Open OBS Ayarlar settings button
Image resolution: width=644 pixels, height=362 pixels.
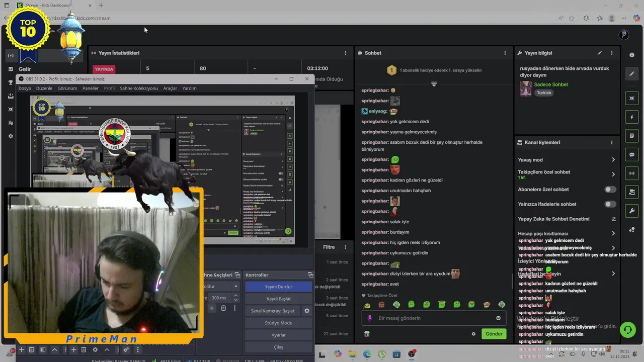coord(278,335)
